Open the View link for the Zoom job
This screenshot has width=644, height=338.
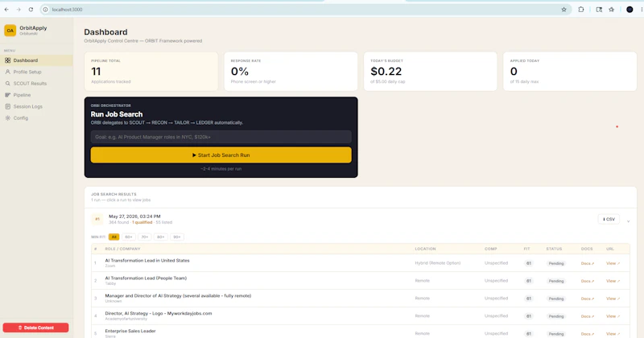click(613, 264)
